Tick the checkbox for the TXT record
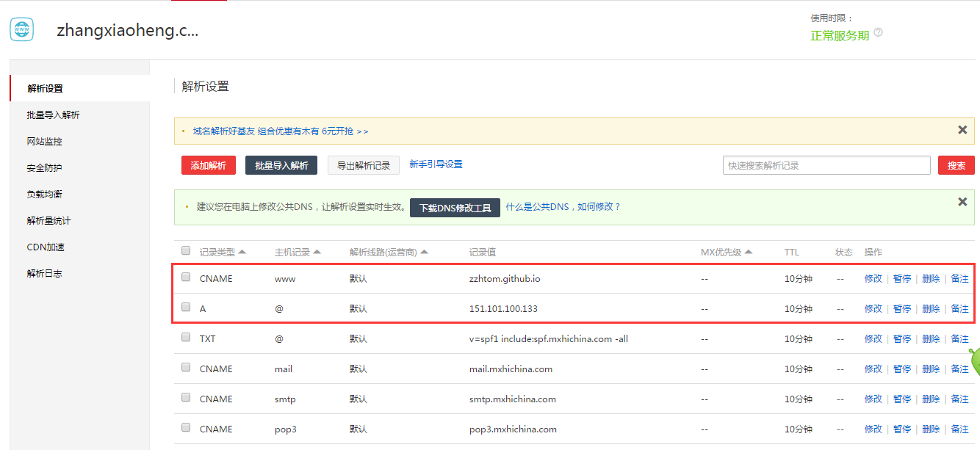This screenshot has height=450, width=980. tap(186, 337)
